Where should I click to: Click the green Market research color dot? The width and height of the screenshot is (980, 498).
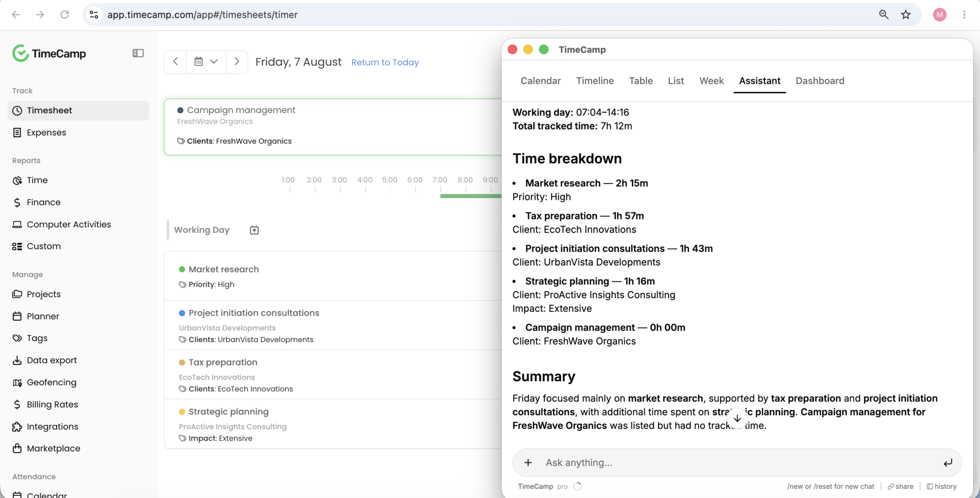(x=182, y=269)
